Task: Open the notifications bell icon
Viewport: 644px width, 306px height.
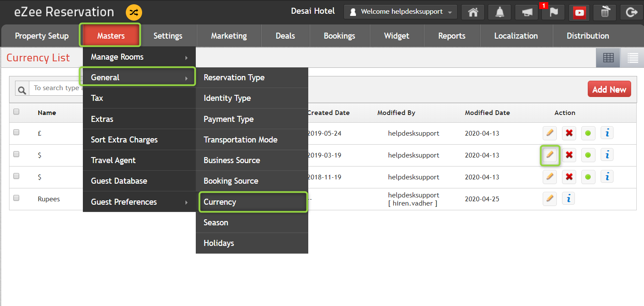Action: 500,12
